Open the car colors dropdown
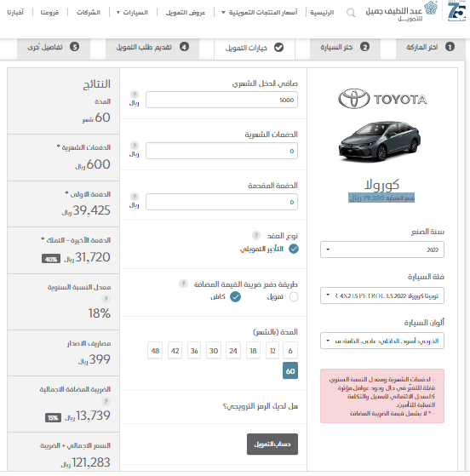 point(382,341)
